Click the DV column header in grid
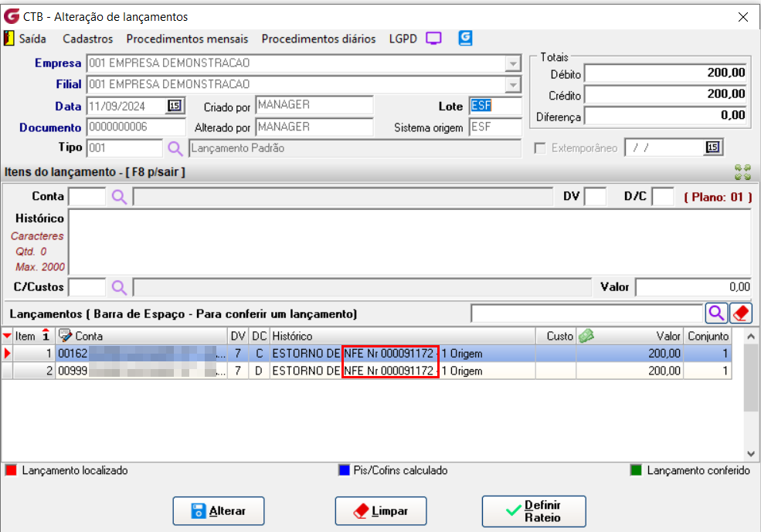The height and width of the screenshot is (532, 761). (238, 336)
